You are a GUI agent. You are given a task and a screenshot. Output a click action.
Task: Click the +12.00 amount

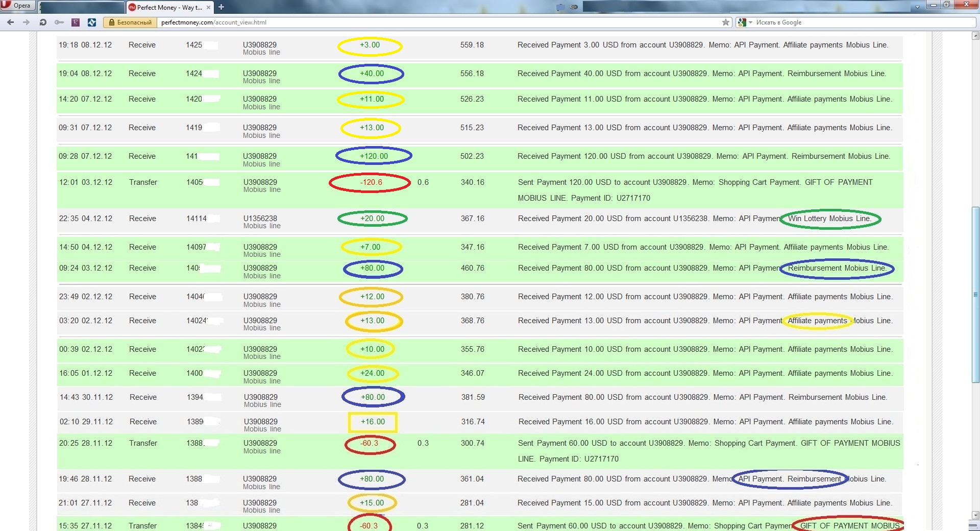[372, 297]
